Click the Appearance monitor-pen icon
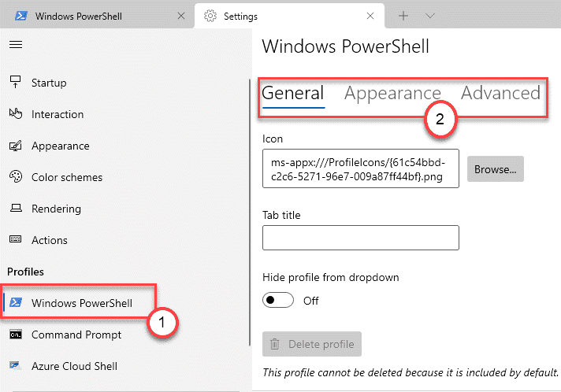This screenshot has height=392, width=561. click(x=16, y=146)
